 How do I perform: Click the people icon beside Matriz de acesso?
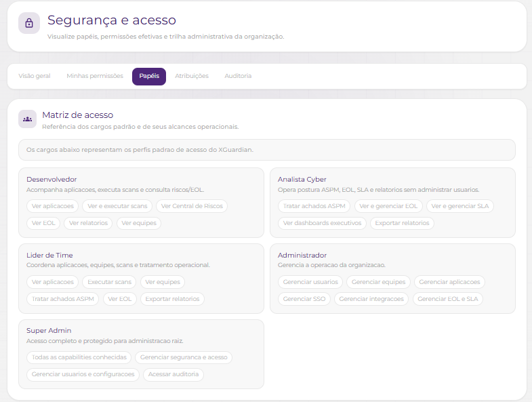pyautogui.click(x=28, y=119)
